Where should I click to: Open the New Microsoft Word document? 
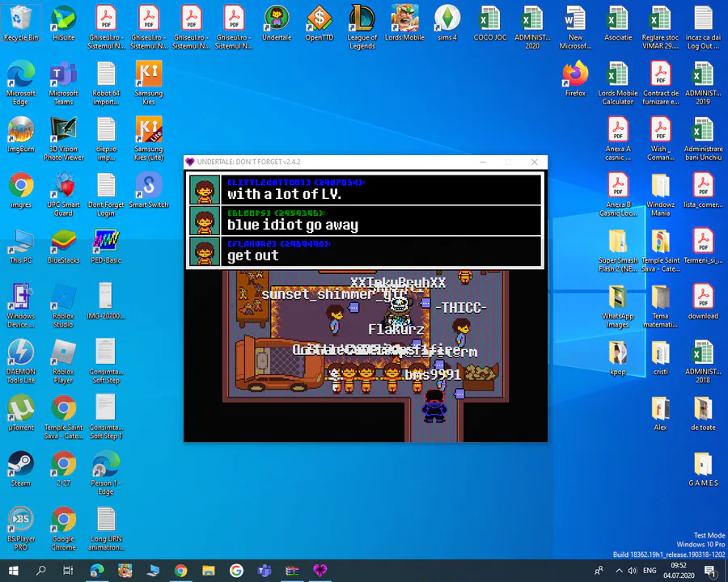coord(575,27)
